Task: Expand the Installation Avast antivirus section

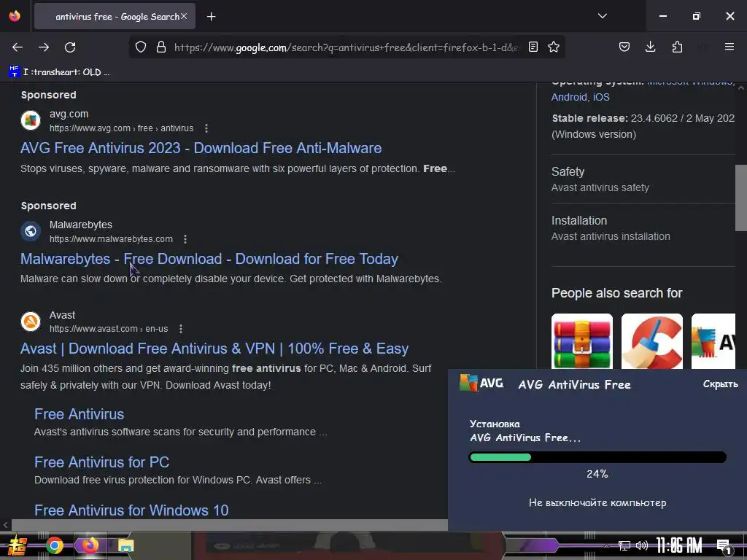Action: tap(643, 228)
